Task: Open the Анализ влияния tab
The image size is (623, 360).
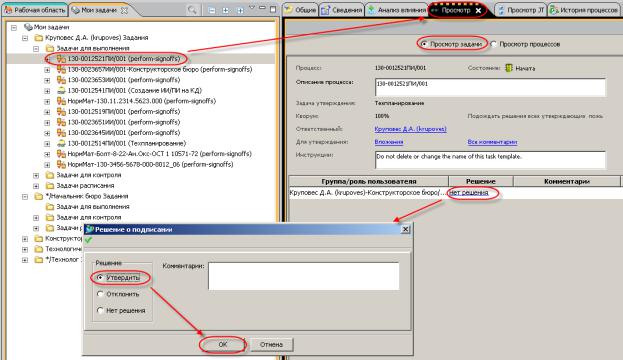Action: click(x=397, y=10)
